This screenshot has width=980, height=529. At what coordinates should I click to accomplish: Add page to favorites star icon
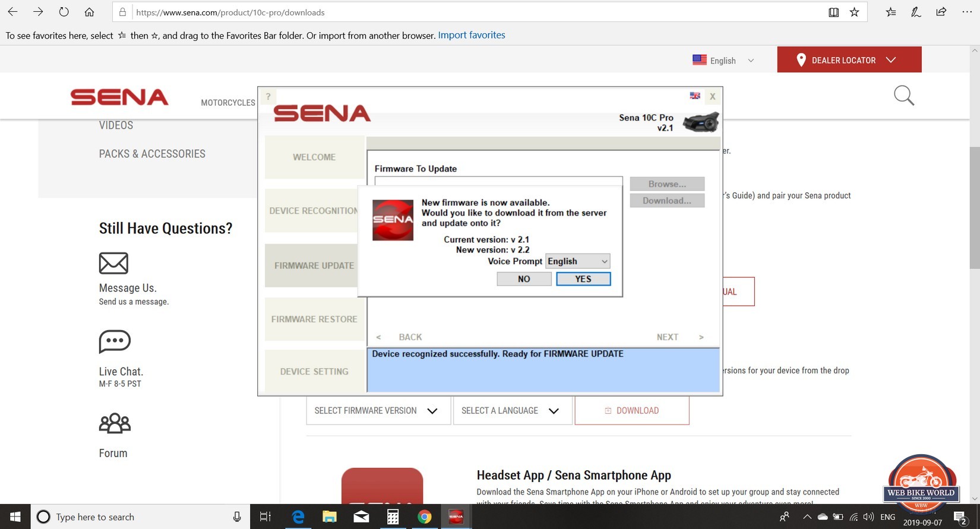(x=854, y=12)
